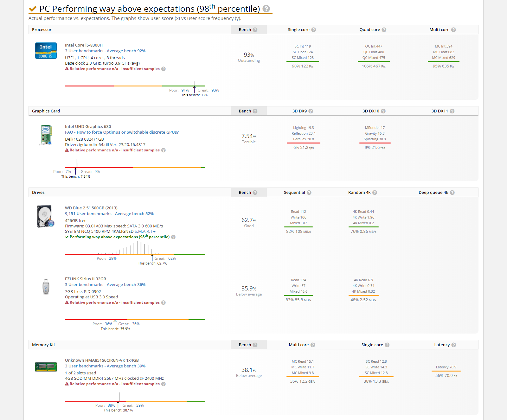Image resolution: width=507 pixels, height=420 pixels.
Task: Click help icon after memory insufficient samples warning
Action: [x=164, y=384]
